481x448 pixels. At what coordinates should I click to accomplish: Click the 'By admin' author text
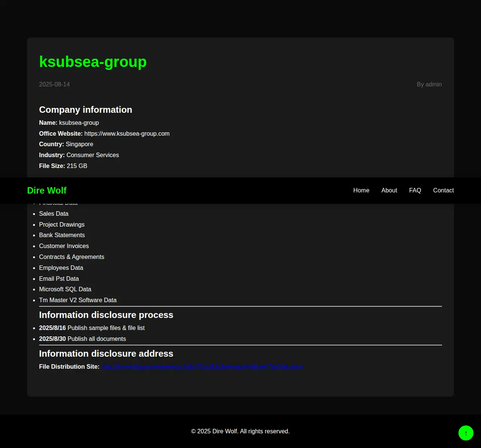coord(429,85)
